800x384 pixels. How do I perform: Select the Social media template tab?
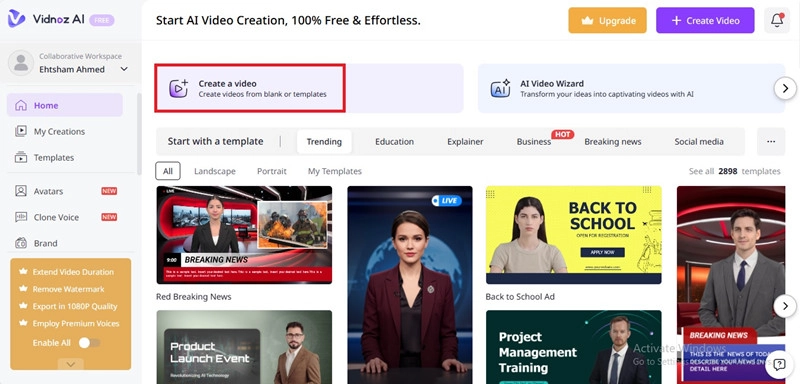[x=699, y=142]
